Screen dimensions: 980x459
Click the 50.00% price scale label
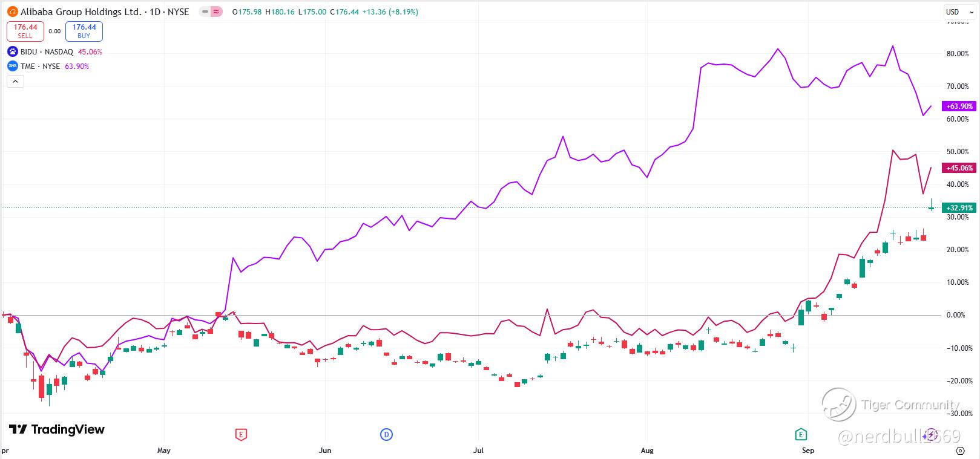coord(958,152)
